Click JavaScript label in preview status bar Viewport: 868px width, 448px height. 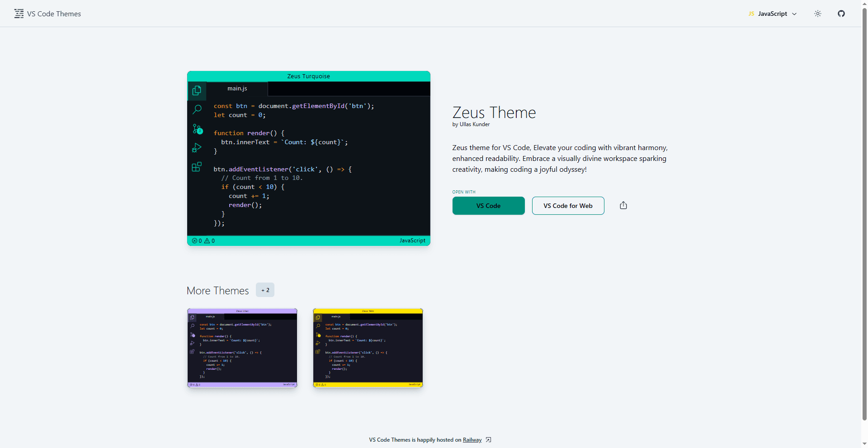point(412,241)
